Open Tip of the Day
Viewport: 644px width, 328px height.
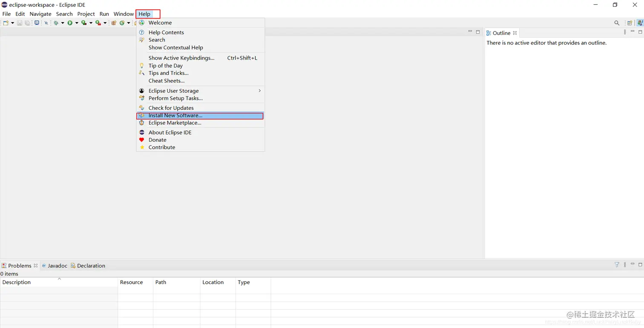click(x=201, y=66)
